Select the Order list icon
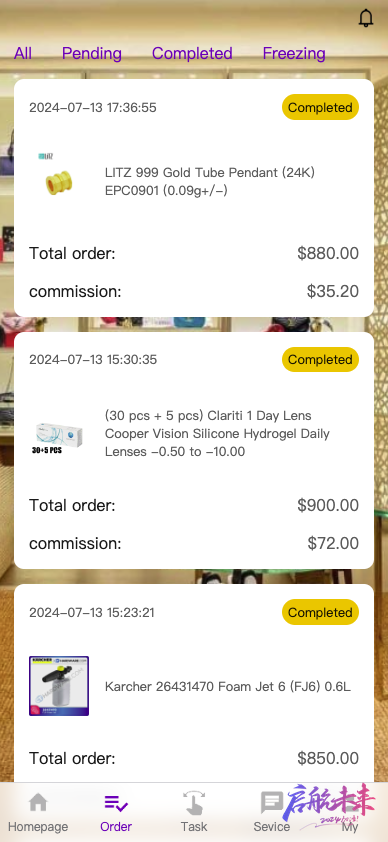 pyautogui.click(x=116, y=803)
